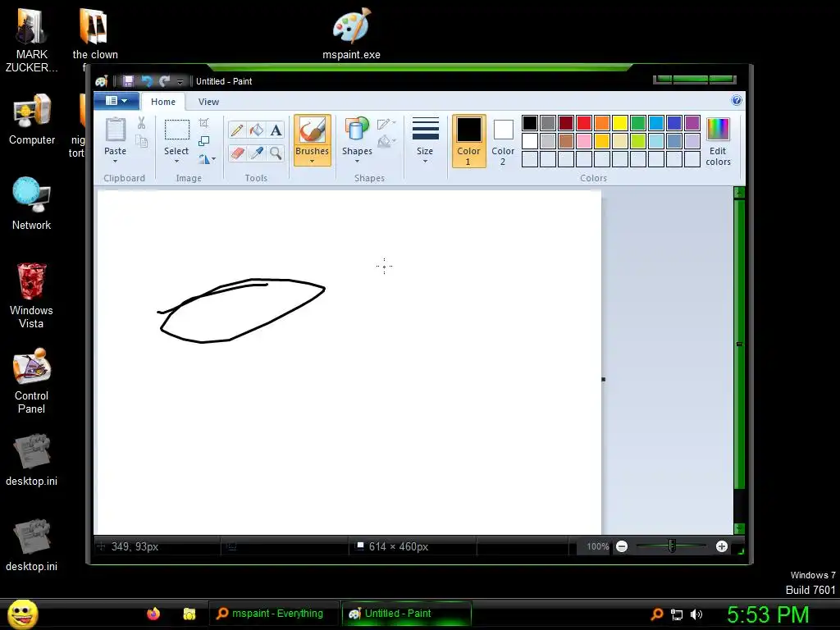840x630 pixels.
Task: Click the volume speaker tray icon
Action: click(x=696, y=614)
